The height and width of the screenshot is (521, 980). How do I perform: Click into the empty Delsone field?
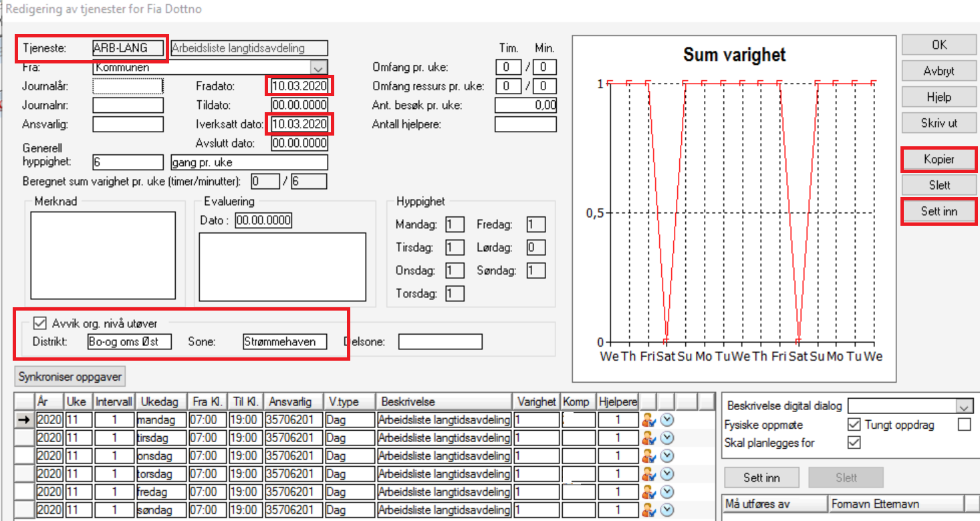[440, 341]
